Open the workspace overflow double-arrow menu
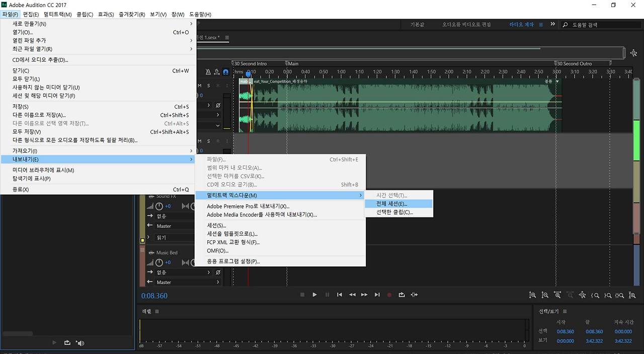644x354 pixels. 553,24
